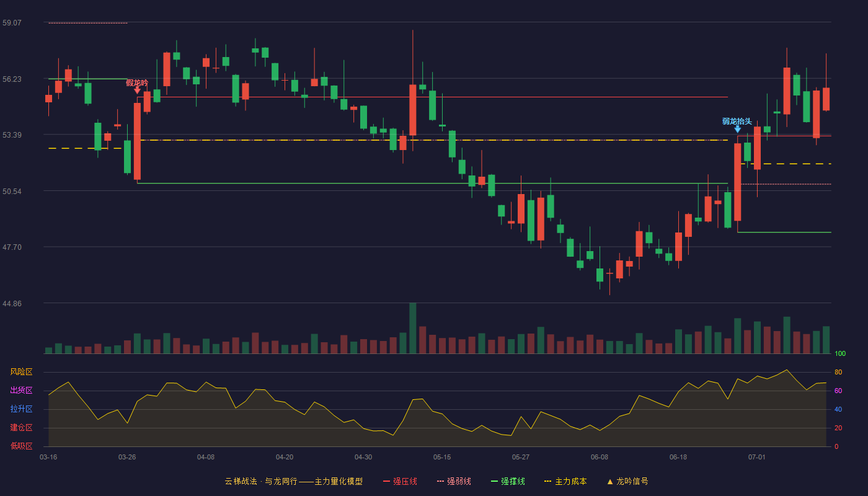Image resolution: width=868 pixels, height=496 pixels.
Task: Click the 建仓区 zone label
Action: (21, 428)
